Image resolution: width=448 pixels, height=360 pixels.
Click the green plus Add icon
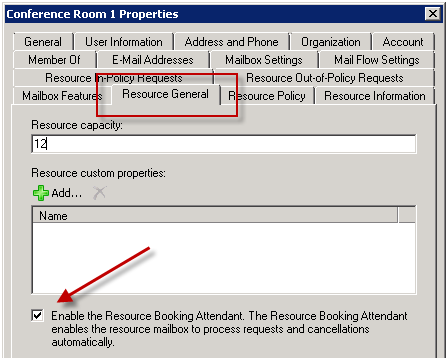click(41, 193)
